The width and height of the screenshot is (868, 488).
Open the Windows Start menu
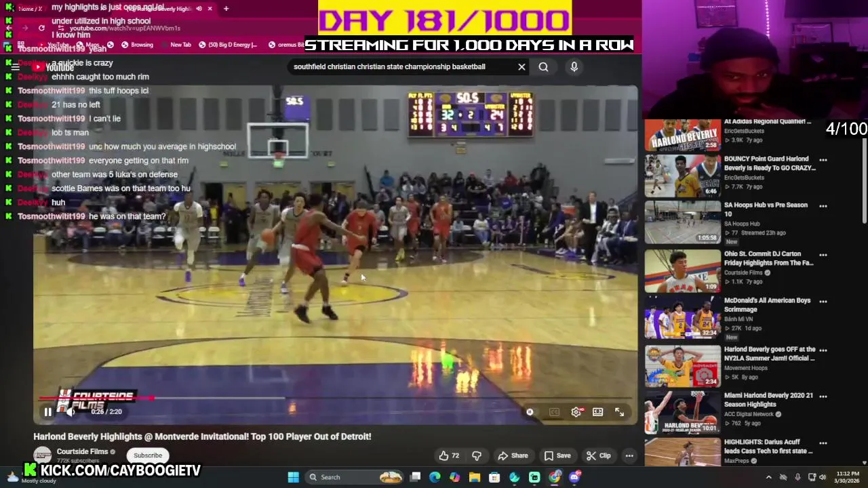293,477
